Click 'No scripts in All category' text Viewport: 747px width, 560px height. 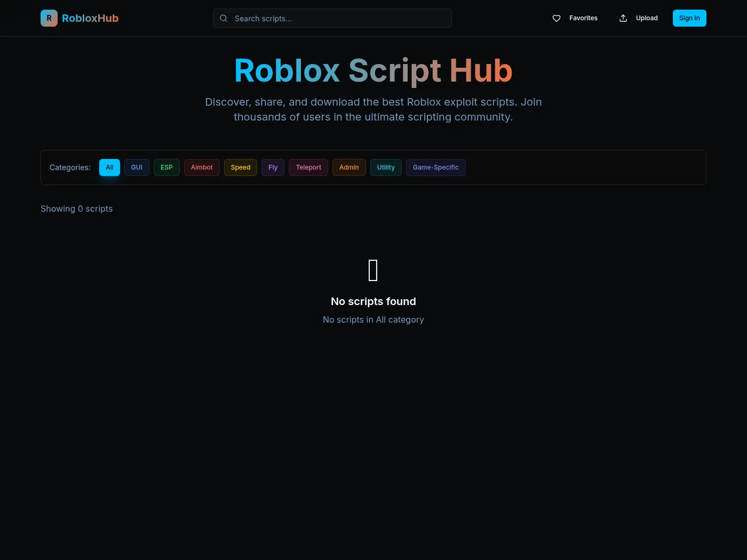[373, 319]
